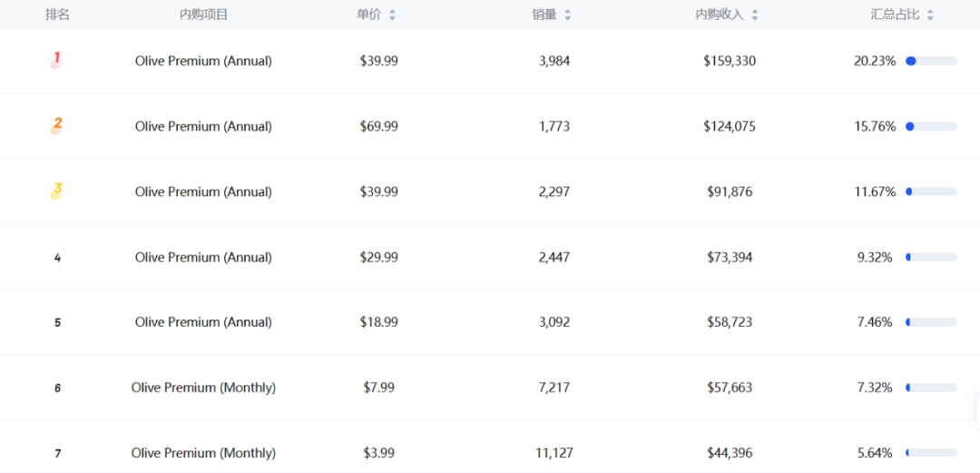Click the 内购项目 column header

(x=203, y=15)
